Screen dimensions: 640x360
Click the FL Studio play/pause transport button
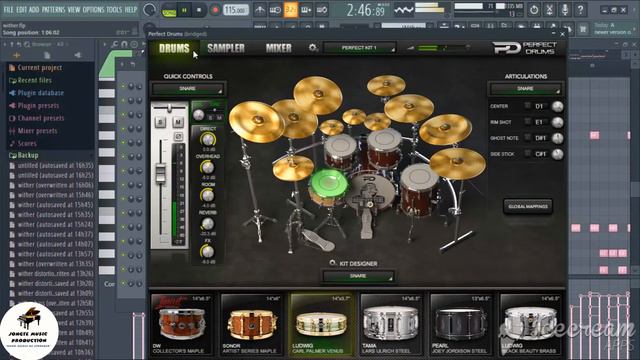tap(184, 10)
